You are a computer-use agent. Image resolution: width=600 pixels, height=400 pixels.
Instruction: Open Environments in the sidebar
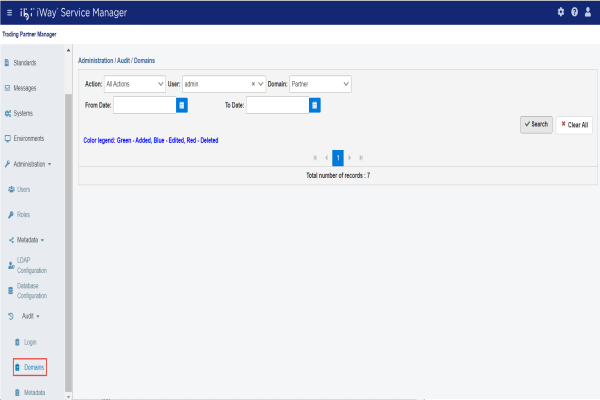(x=29, y=139)
